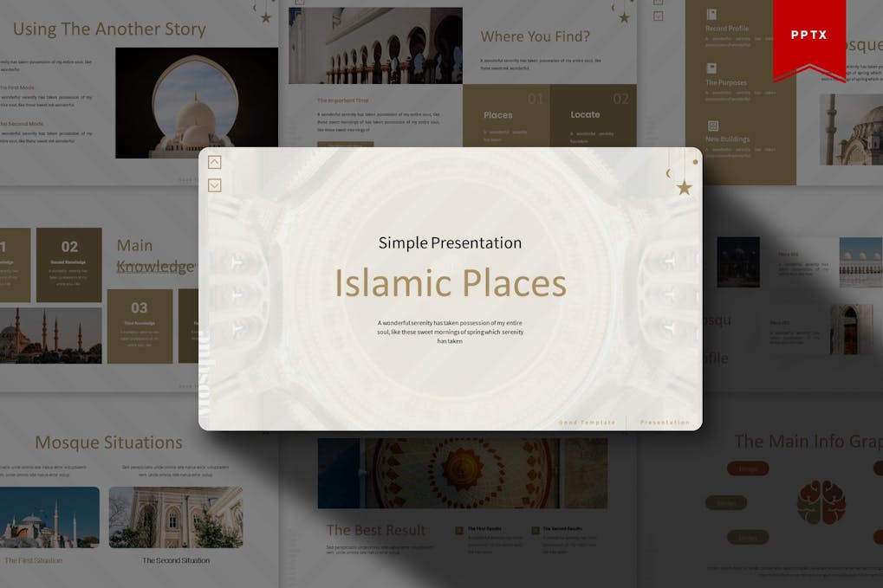Click the red PPTX ribbon badge
This screenshot has width=883, height=588.
(810, 35)
